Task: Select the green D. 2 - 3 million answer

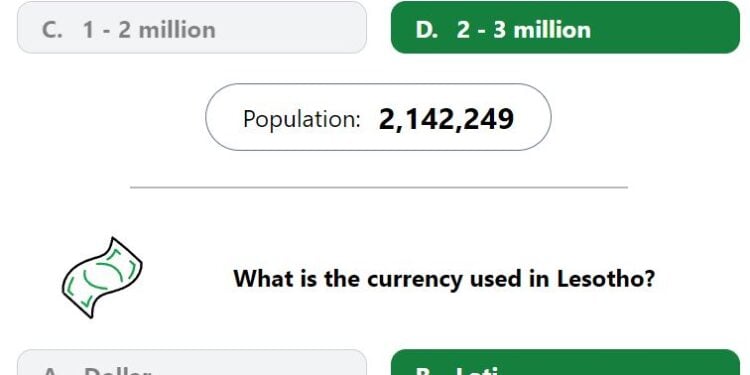Action: [x=565, y=27]
